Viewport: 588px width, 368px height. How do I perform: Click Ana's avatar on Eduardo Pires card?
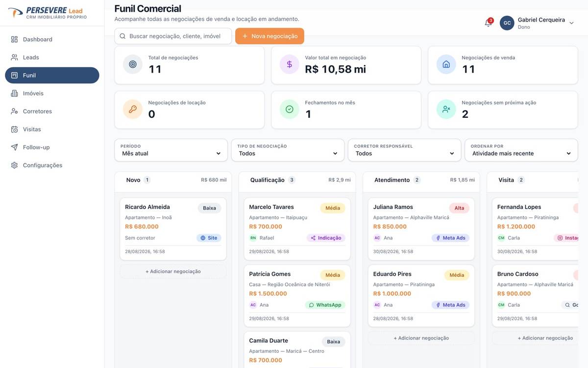click(x=377, y=305)
